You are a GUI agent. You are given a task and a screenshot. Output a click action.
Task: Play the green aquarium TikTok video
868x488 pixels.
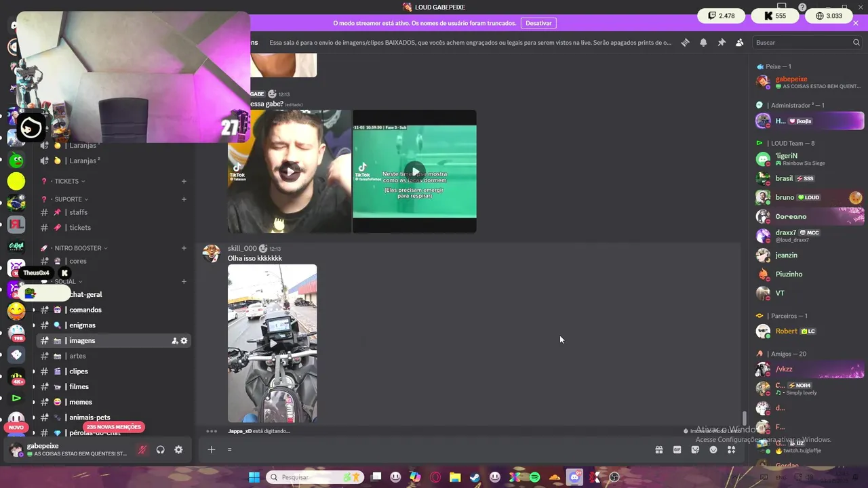(414, 171)
